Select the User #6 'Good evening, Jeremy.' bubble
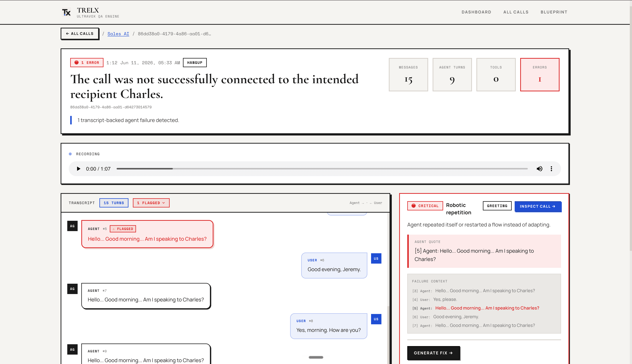This screenshot has width=632, height=364. 334,265
